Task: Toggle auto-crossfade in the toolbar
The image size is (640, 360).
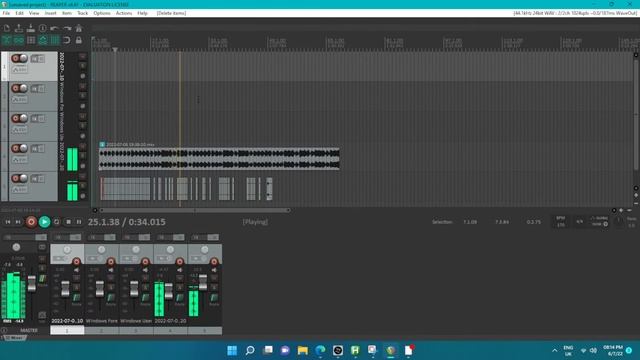Action: pyautogui.click(x=7, y=40)
